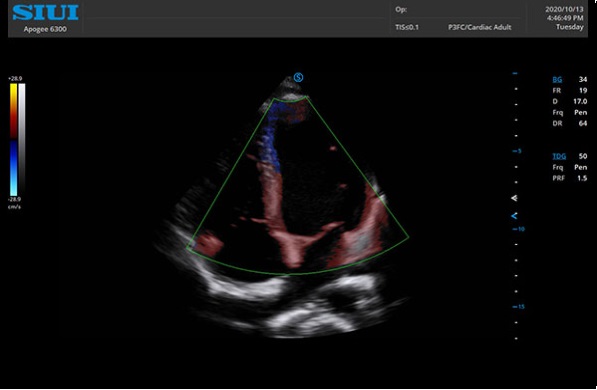Click the DR dynamic range value 64
Screen dimensions: 597x390
583,123
